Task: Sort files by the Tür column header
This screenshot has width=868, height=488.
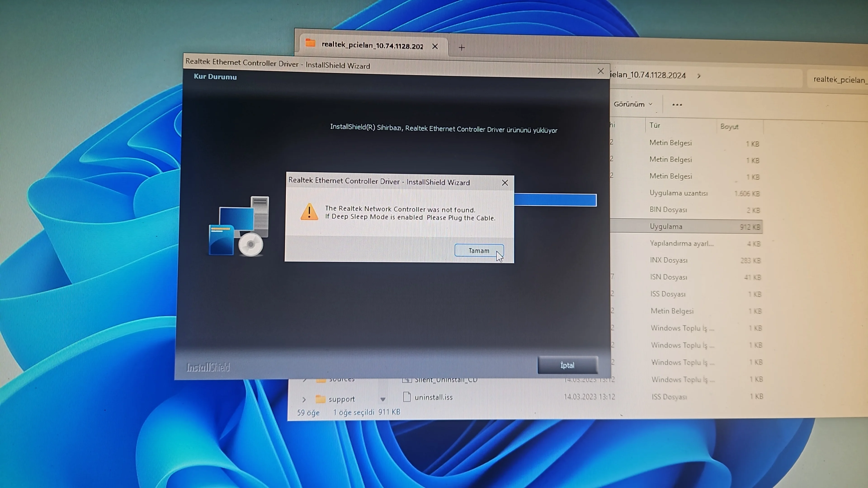Action: coord(655,125)
